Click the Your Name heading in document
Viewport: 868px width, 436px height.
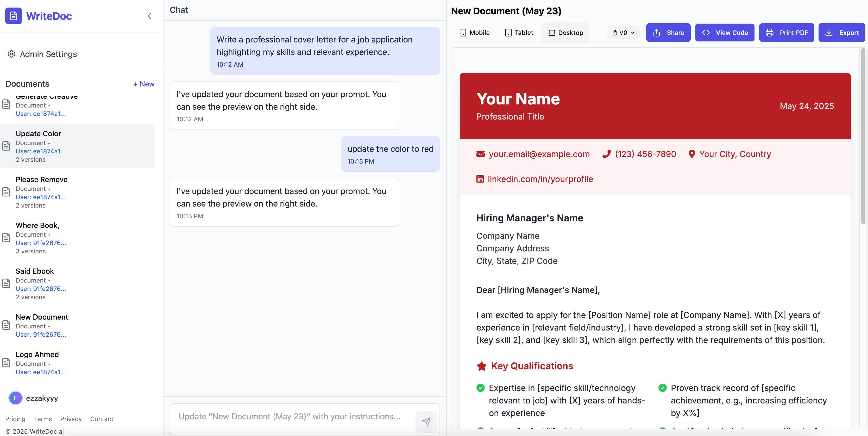518,99
